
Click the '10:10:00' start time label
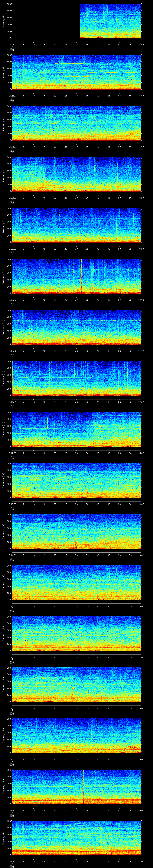(x=12, y=351)
